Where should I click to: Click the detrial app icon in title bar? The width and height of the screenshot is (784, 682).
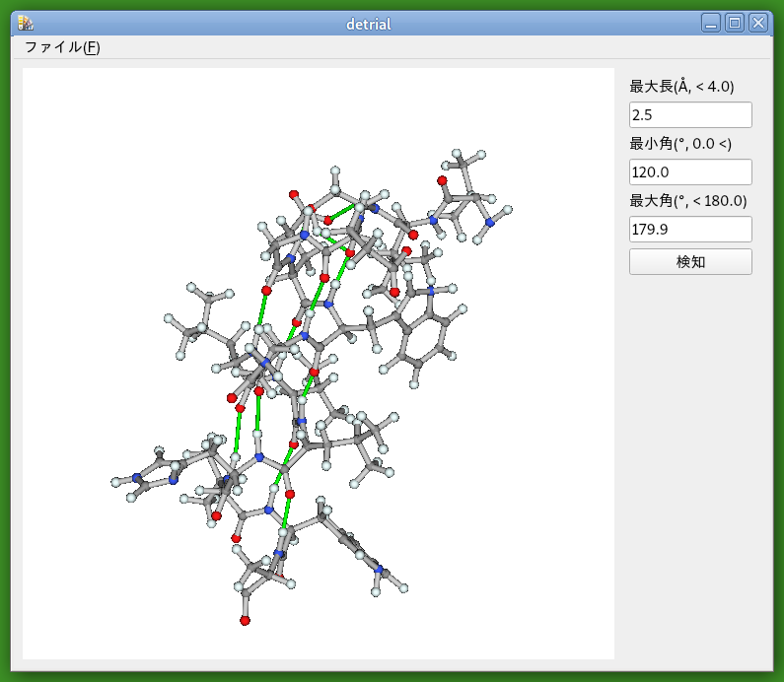point(26,24)
